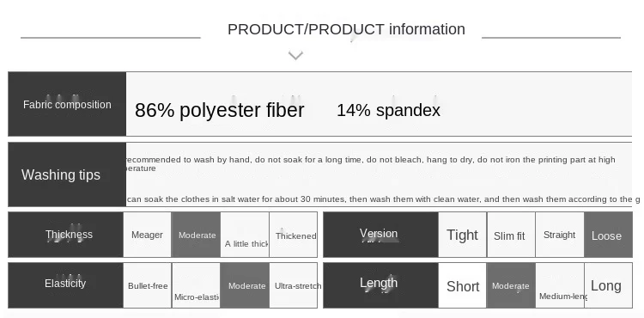Choose the Short length option
The image size is (644, 318).
463,285
